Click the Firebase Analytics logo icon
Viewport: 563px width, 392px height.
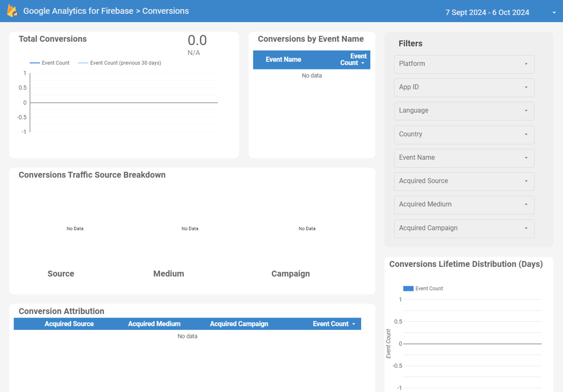[12, 11]
